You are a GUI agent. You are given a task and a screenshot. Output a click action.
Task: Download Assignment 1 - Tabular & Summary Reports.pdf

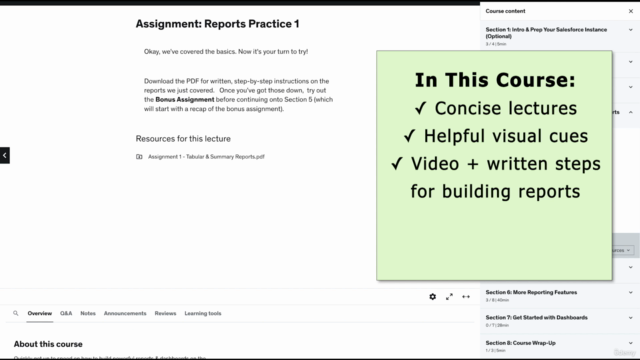[x=206, y=157]
